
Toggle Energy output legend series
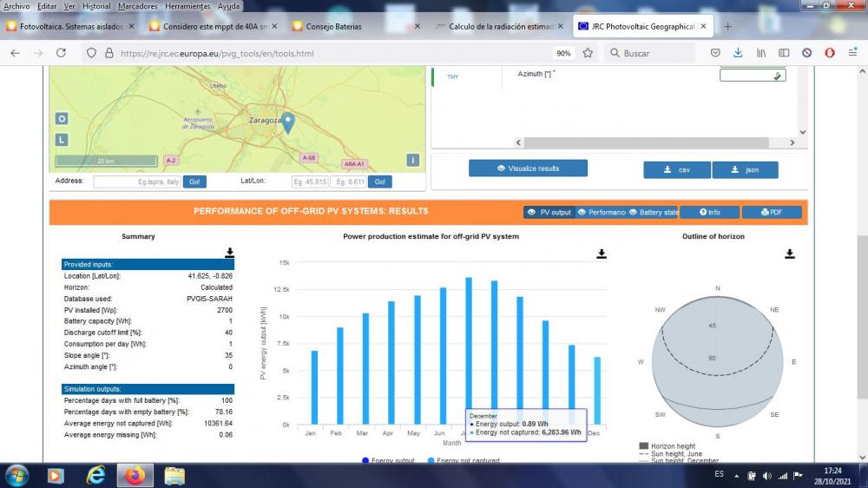[x=387, y=461]
